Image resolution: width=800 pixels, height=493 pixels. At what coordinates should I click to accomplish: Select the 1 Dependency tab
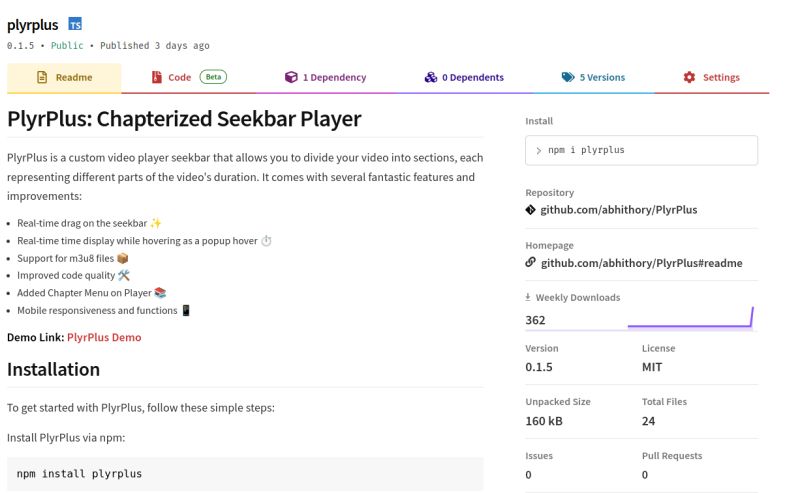[x=325, y=78]
